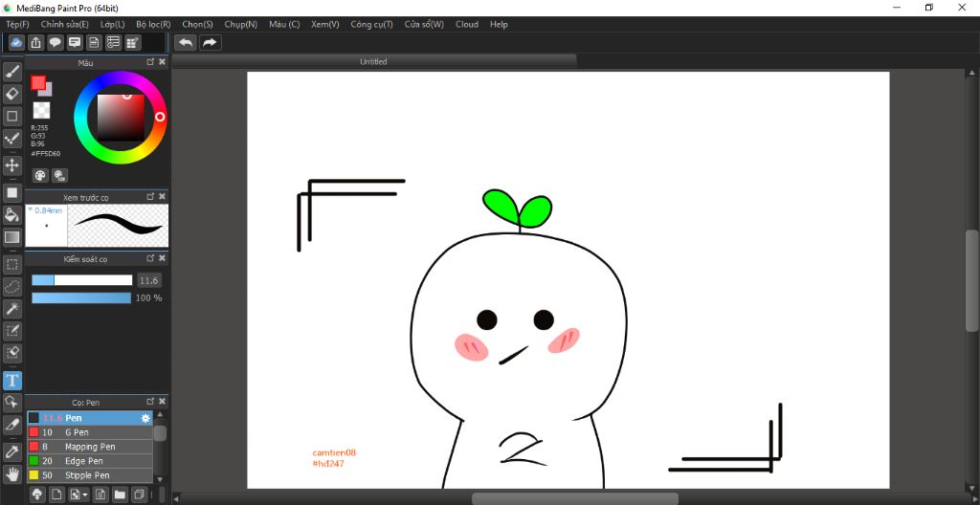The image size is (980, 505).
Task: Close the Cọ: Pen brush panel
Action: tap(162, 402)
